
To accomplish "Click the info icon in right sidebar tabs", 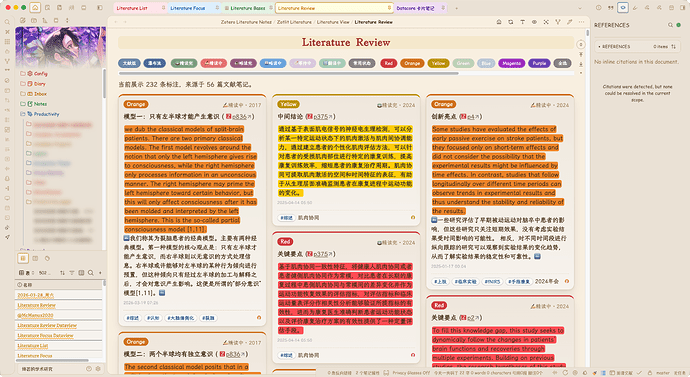I will (598, 7).
